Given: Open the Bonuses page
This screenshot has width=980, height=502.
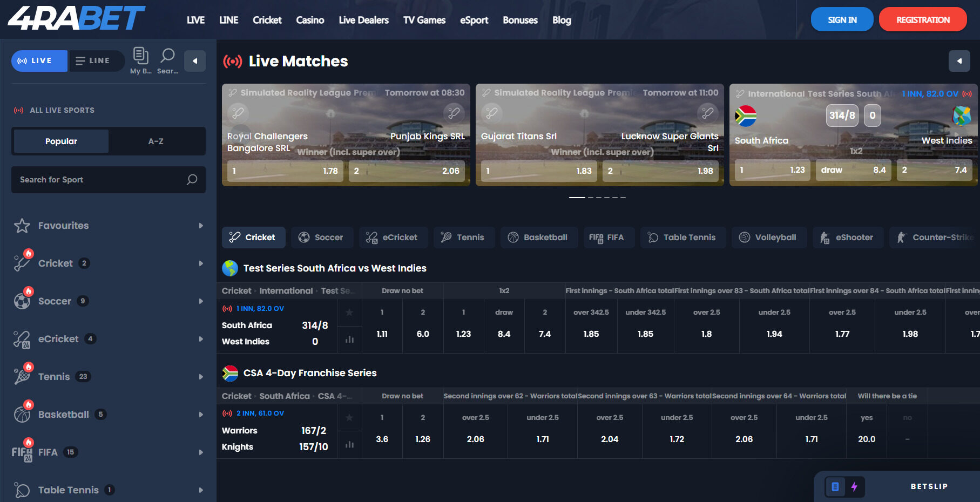Looking at the screenshot, I should pos(521,20).
